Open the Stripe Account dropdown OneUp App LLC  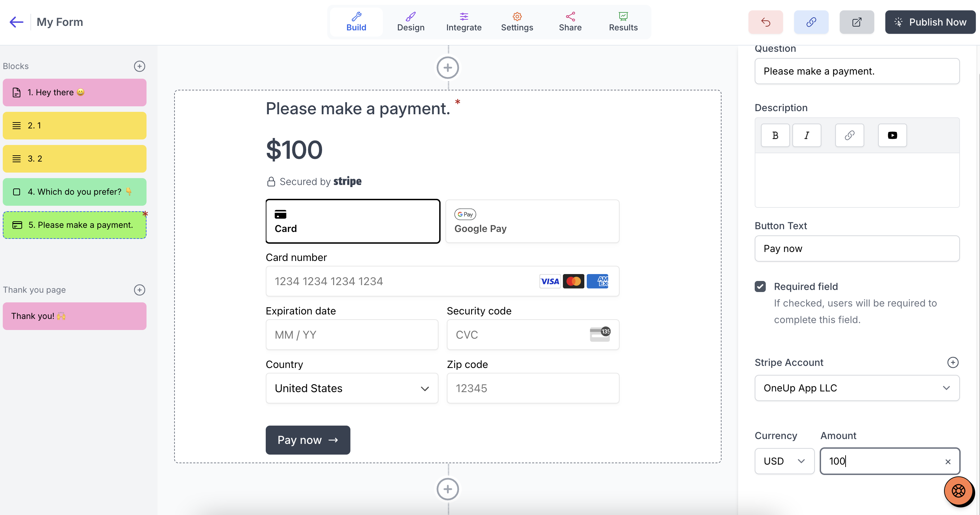pyautogui.click(x=857, y=388)
